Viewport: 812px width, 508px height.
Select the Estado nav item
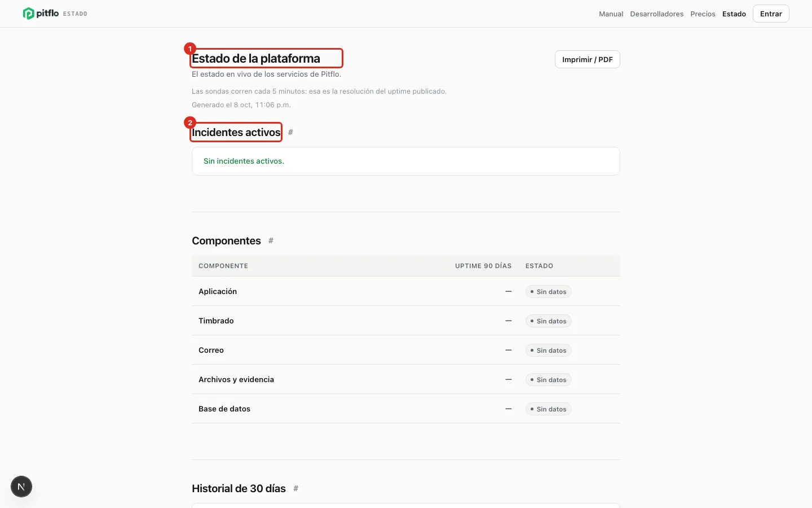point(734,14)
